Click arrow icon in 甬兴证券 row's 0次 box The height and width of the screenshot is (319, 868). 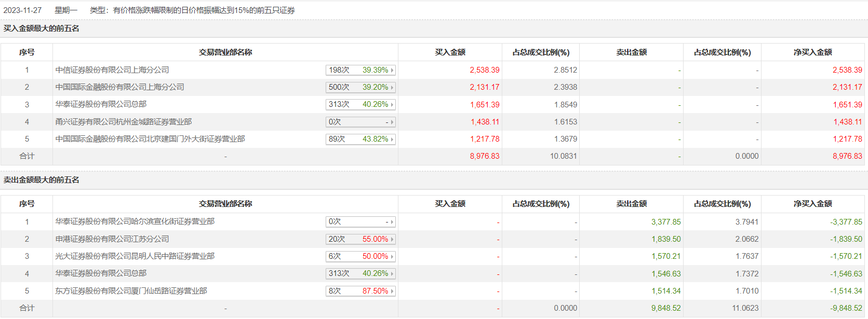pos(392,122)
